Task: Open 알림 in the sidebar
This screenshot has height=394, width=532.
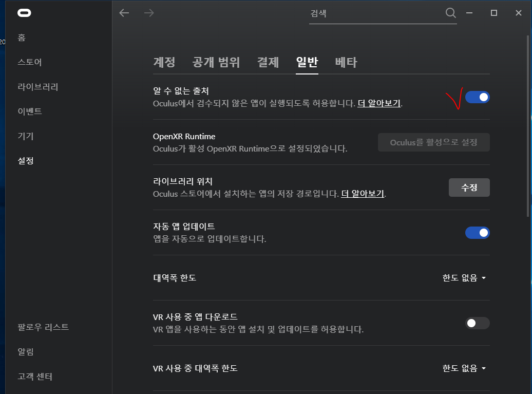Action: click(x=26, y=351)
